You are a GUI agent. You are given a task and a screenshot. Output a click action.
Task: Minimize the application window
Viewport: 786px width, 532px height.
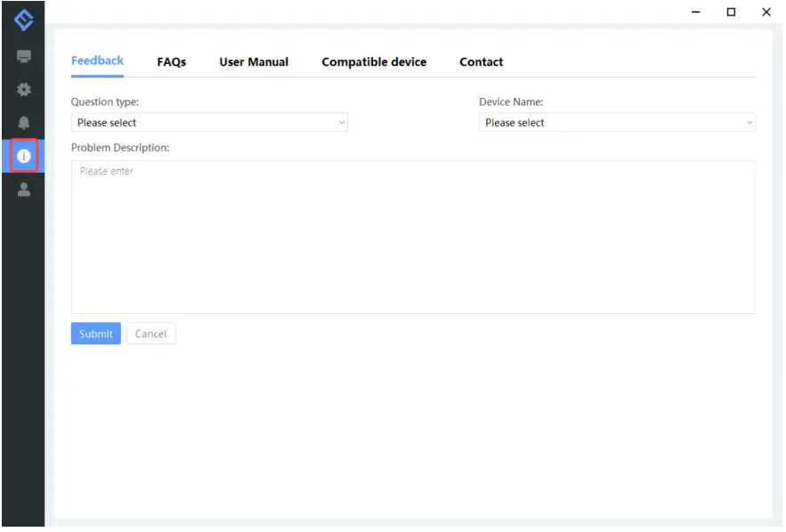point(696,12)
